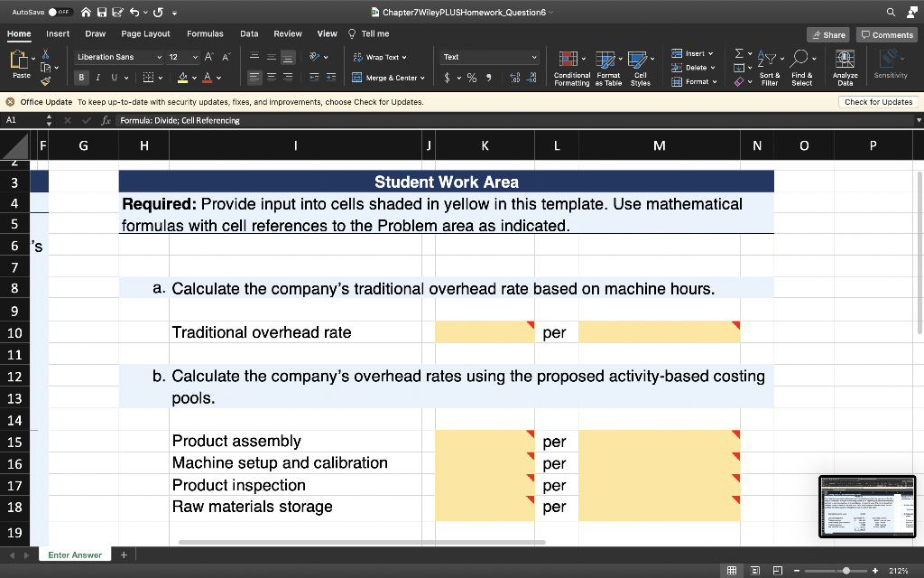The image size is (924, 578).
Task: Open the Review ribbon tab
Action: (x=287, y=33)
